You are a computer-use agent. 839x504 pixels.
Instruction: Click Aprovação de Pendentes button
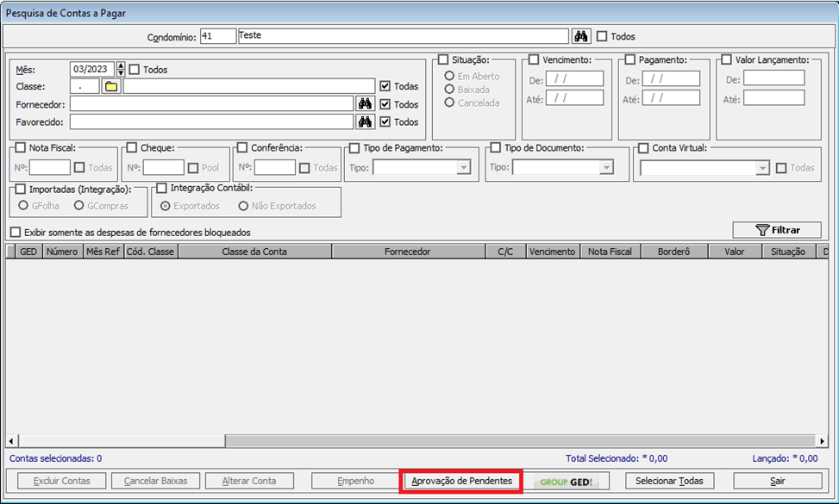(462, 481)
